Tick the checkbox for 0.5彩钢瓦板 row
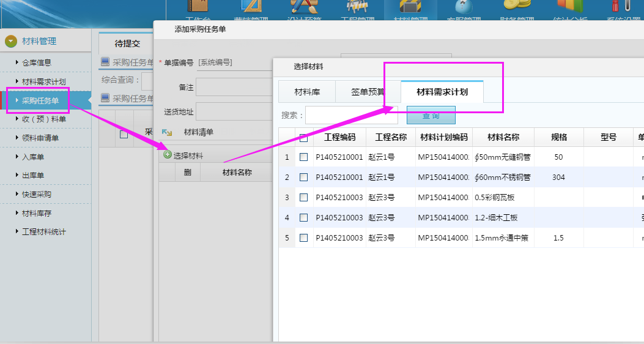 [303, 198]
